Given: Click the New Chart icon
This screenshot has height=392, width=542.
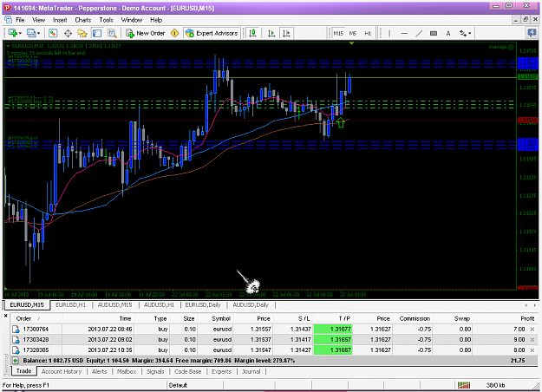Looking at the screenshot, I should click(13, 33).
